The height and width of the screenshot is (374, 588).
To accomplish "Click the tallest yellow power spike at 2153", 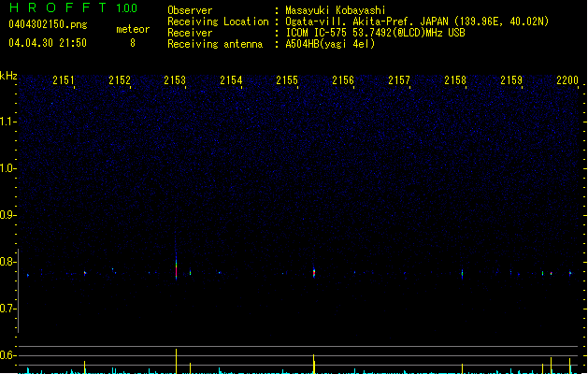I will 177,361.
